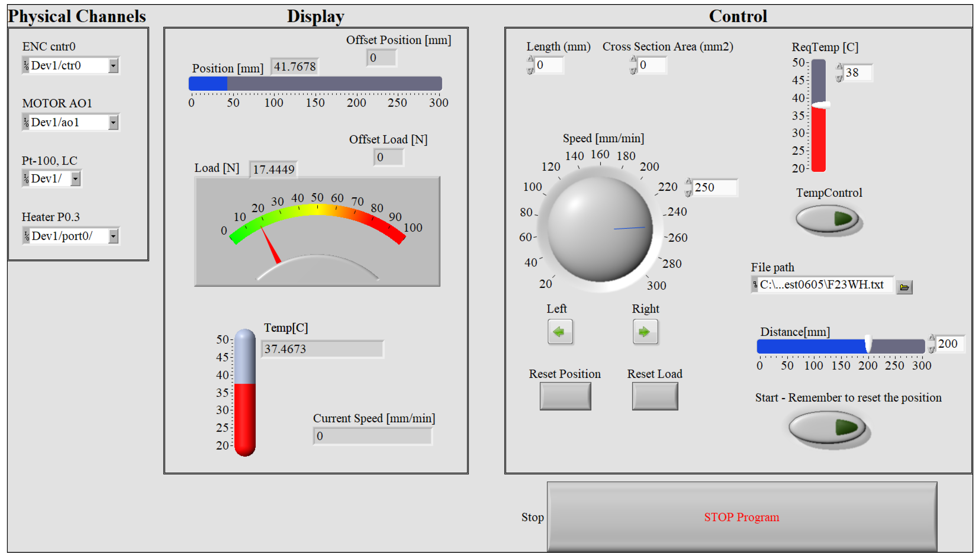Expand MOTOR AO1 channel dropdown
The height and width of the screenshot is (560, 980).
(x=113, y=123)
